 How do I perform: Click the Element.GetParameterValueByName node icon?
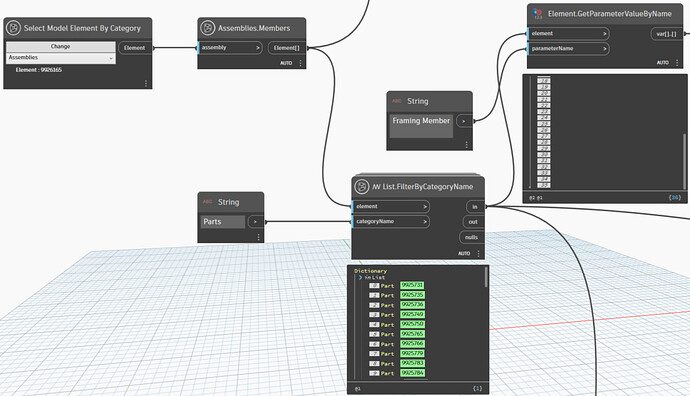pyautogui.click(x=537, y=14)
